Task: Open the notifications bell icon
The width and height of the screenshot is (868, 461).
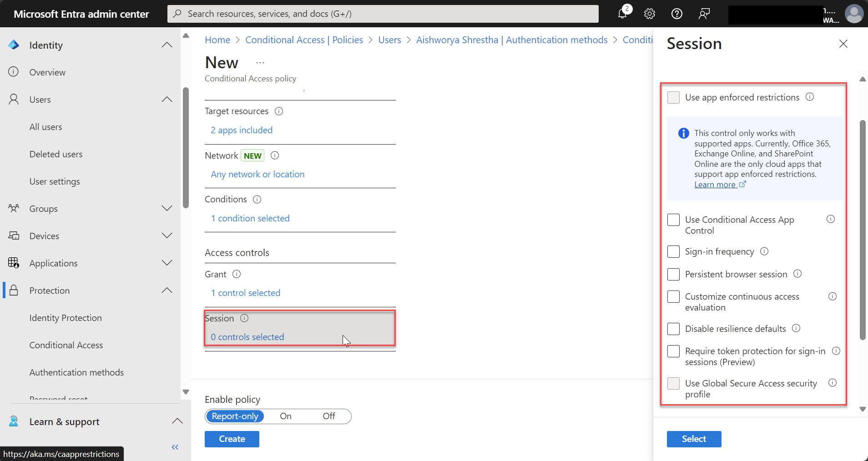Action: click(623, 14)
